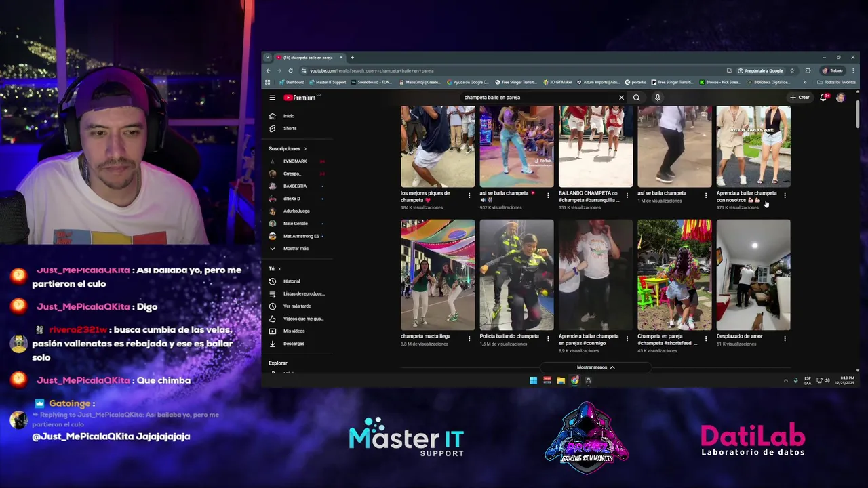Open the YouTube account avatar menu
The height and width of the screenshot is (488, 868).
click(x=840, y=98)
